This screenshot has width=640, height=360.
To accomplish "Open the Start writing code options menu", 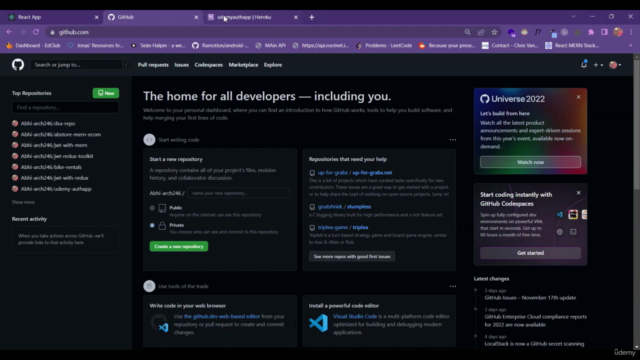I will pos(453,140).
